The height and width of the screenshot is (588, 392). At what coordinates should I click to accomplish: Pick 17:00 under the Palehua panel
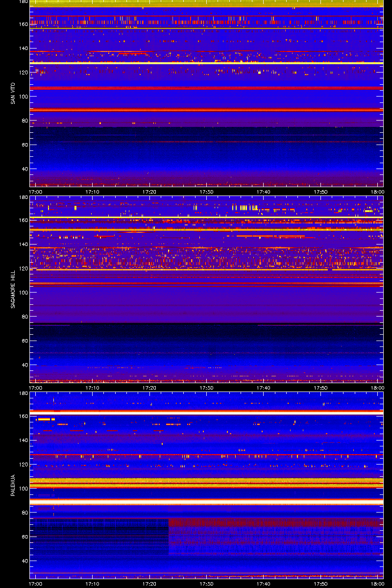[36, 584]
